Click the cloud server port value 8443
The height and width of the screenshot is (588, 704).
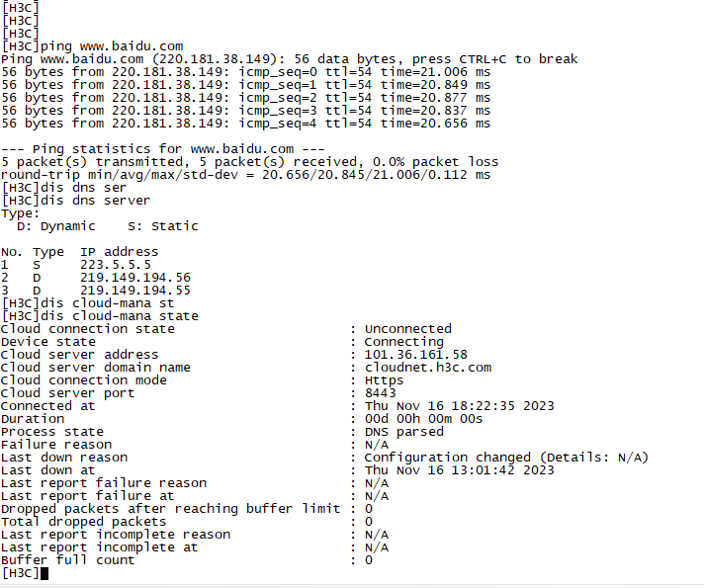[380, 393]
